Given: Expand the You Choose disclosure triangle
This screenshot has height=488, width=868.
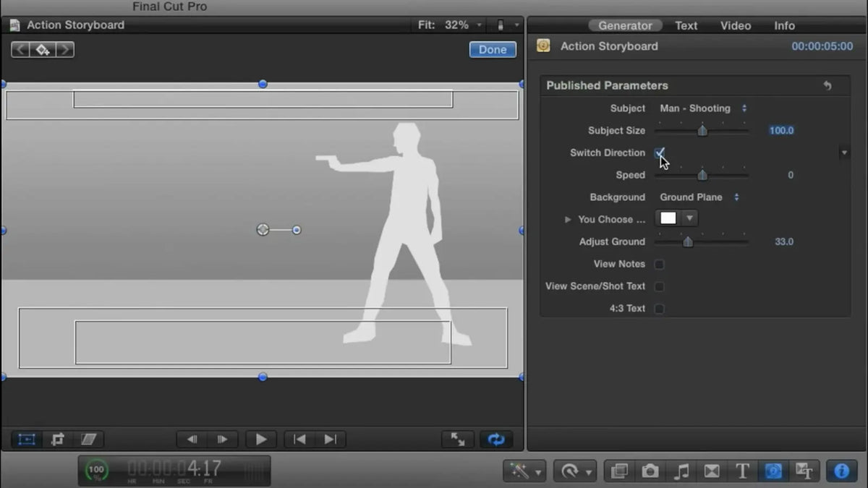Looking at the screenshot, I should [x=568, y=219].
